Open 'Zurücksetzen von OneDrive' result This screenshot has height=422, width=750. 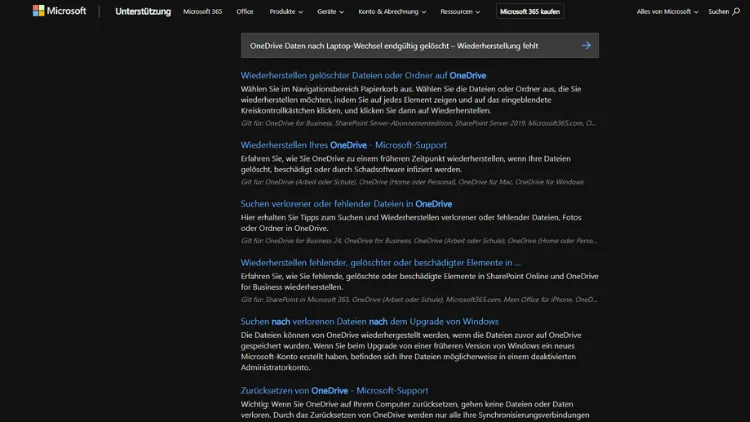(334, 390)
